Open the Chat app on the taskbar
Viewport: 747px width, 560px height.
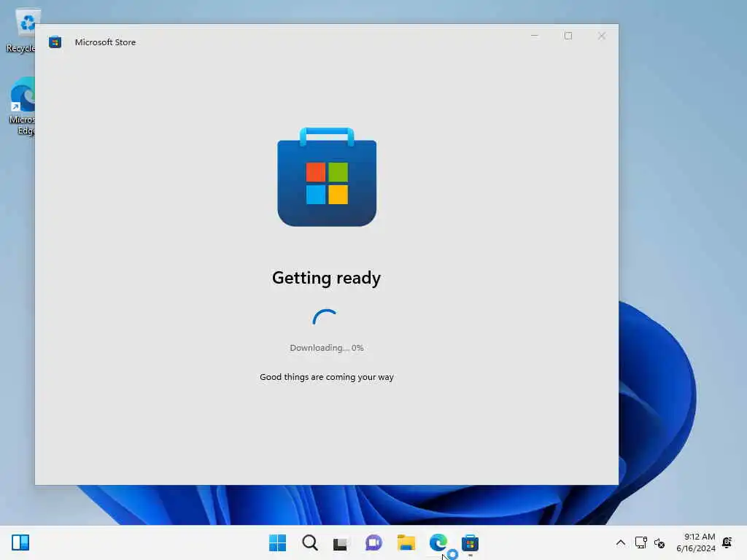coord(373,542)
